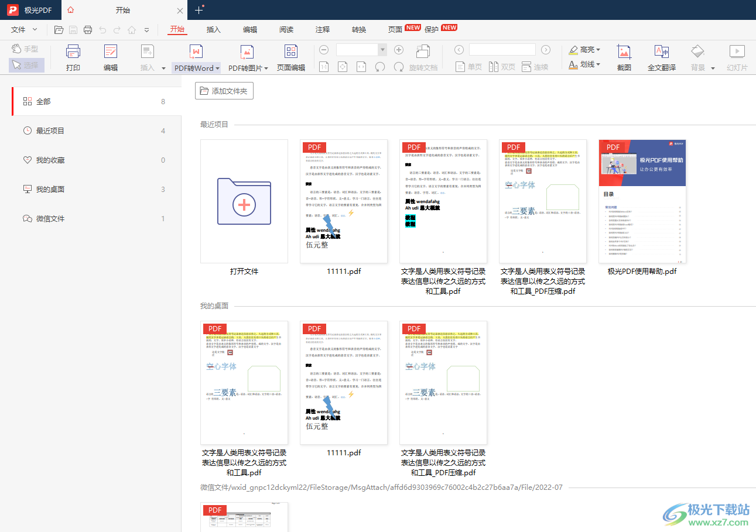Click the page number input field
Screen dimensions: 756x532
click(502, 50)
